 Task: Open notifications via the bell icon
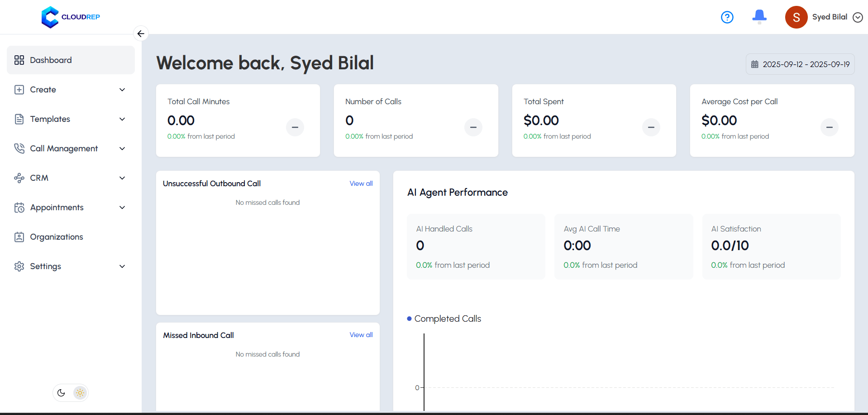click(759, 17)
